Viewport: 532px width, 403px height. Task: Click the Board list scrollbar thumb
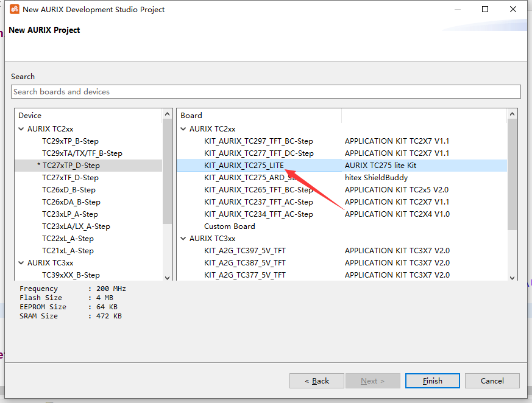[x=512, y=175]
